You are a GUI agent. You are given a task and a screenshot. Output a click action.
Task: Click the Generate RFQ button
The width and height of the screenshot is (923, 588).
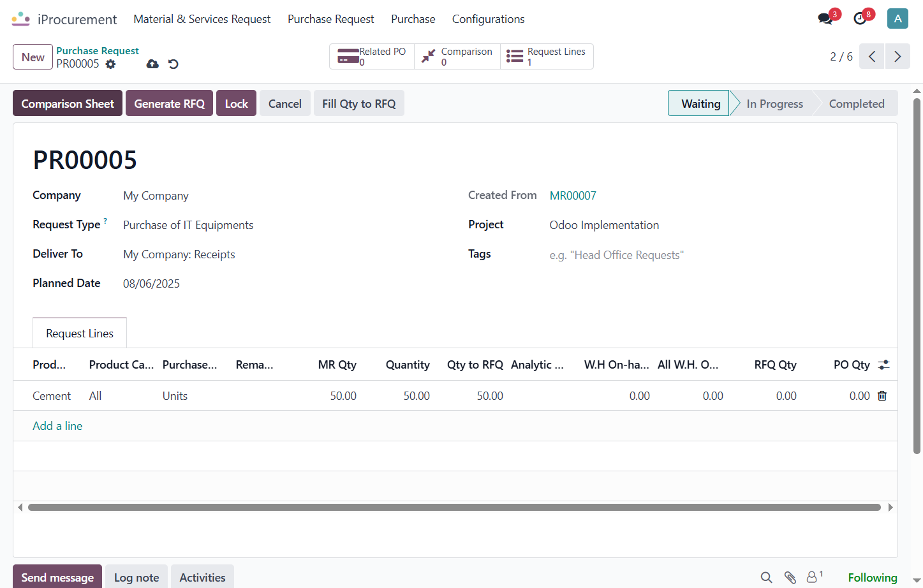pyautogui.click(x=170, y=103)
